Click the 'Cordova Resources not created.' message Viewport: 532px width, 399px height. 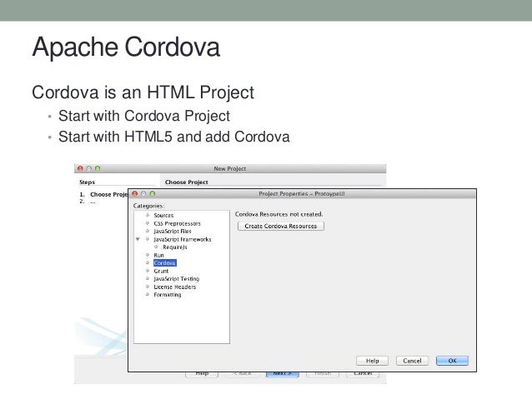pyautogui.click(x=279, y=214)
